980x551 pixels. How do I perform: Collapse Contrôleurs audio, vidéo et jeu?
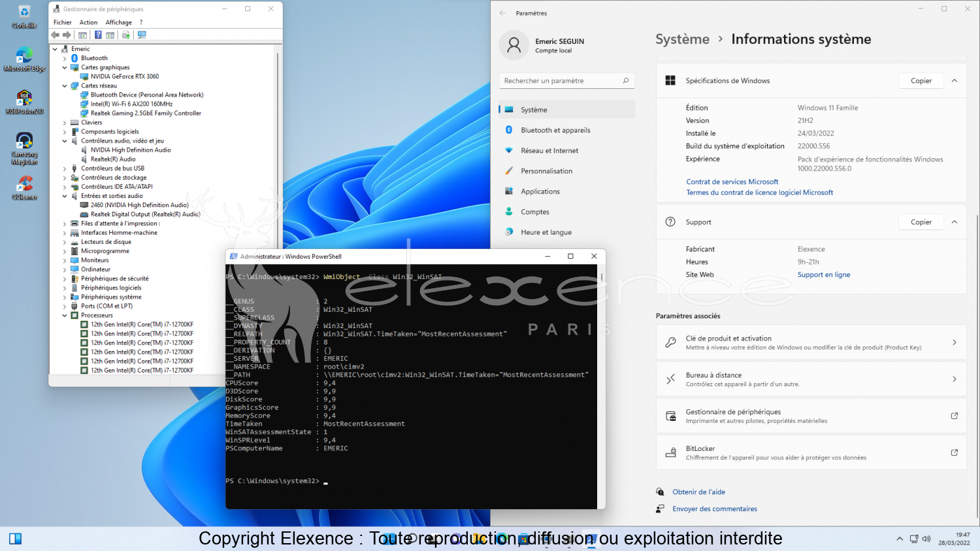[65, 141]
